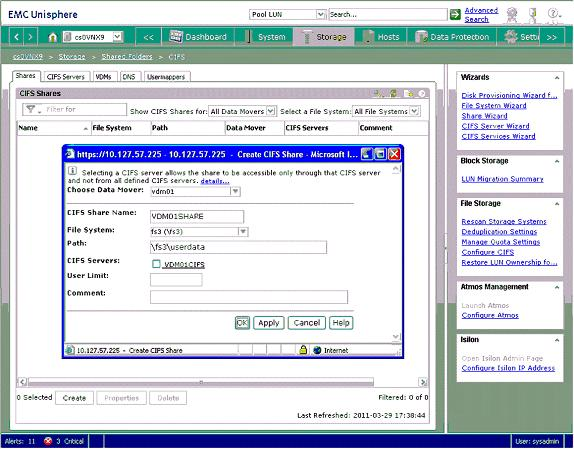This screenshot has width=574, height=449.
Task: Click the info icon in Create CIFS Share dialog
Action: coord(72,171)
